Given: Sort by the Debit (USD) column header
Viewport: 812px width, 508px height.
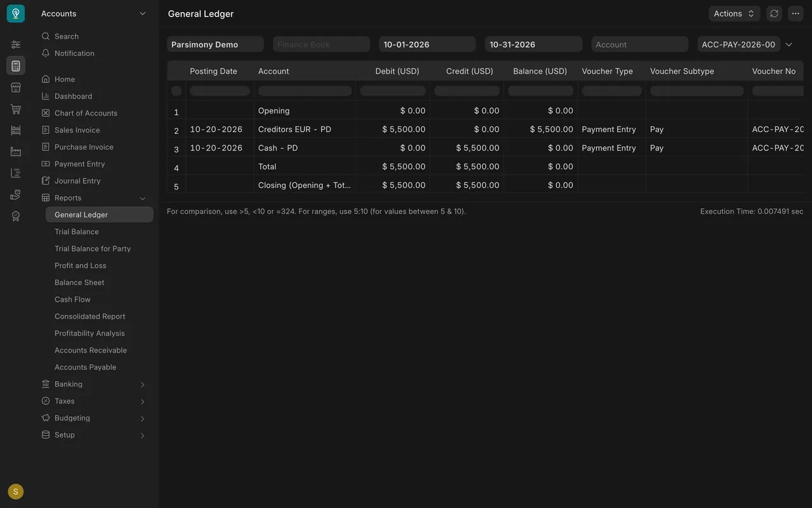Looking at the screenshot, I should pyautogui.click(x=397, y=71).
